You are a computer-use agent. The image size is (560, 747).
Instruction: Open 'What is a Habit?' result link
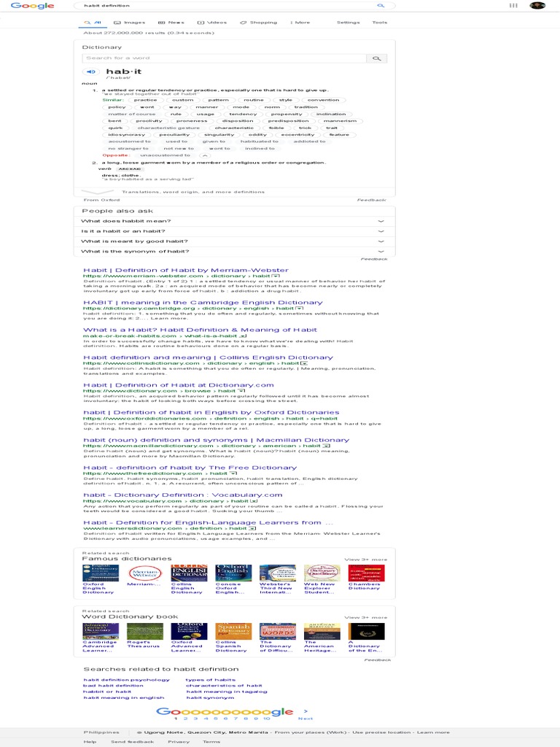[200, 330]
